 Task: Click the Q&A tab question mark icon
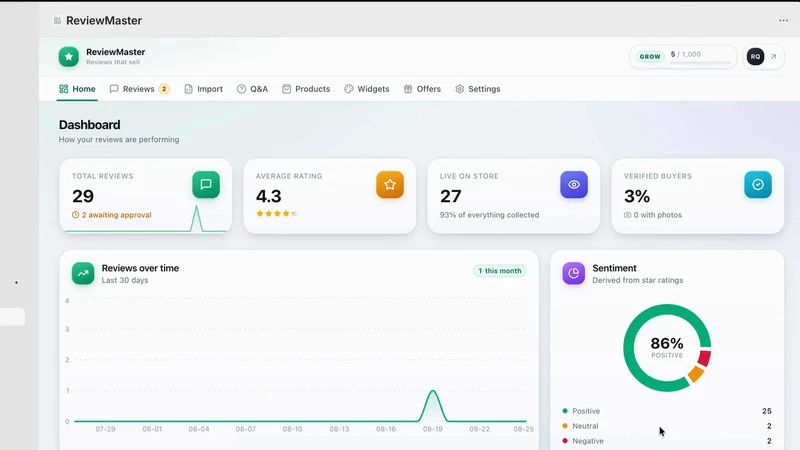tap(241, 89)
